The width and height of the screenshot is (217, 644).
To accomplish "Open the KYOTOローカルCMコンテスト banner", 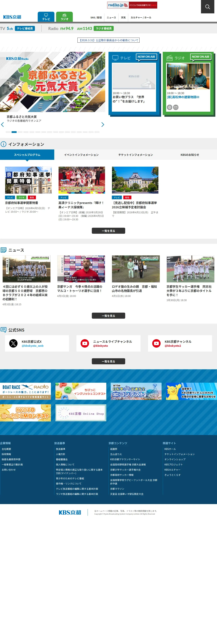I will 26,413.
